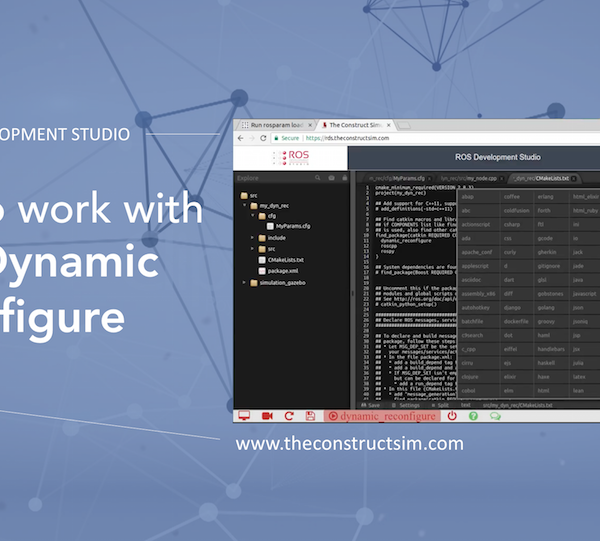Select the simulation_gazebo folder
Screen dimensions: 600x541
click(x=278, y=283)
